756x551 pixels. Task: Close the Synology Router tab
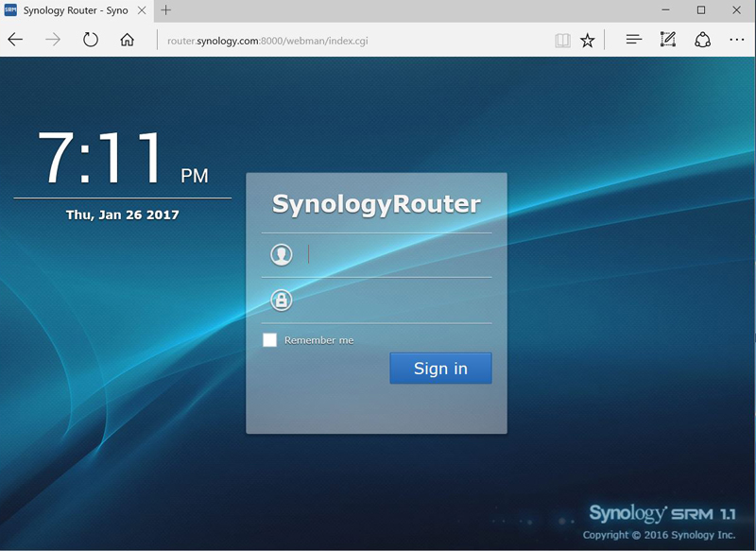[140, 10]
